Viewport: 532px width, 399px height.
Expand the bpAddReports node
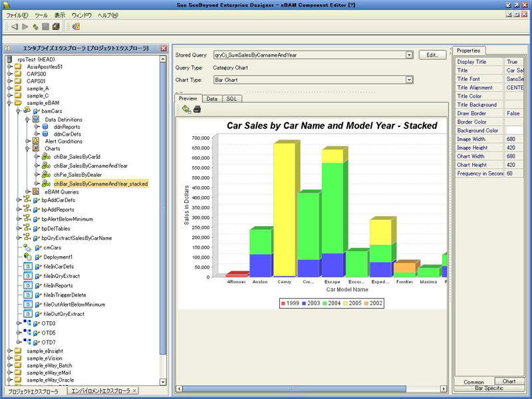point(19,209)
